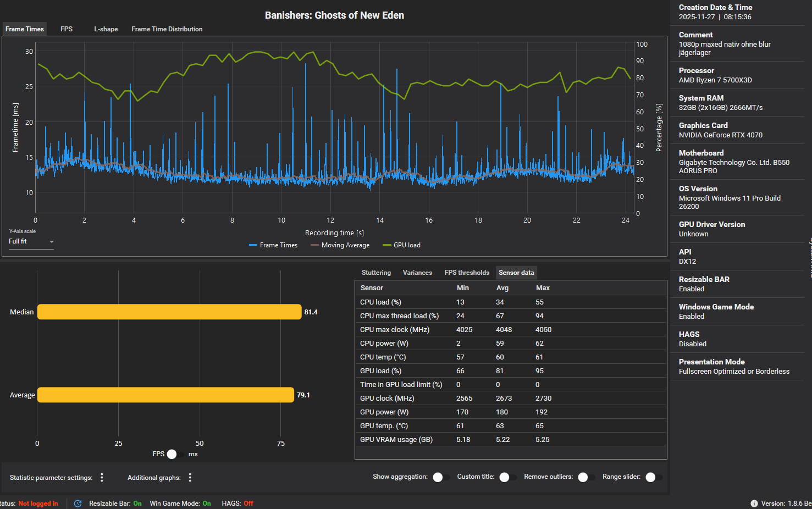This screenshot has height=509, width=812.
Task: Click the Average bar in the FPS chart
Action: [165, 395]
